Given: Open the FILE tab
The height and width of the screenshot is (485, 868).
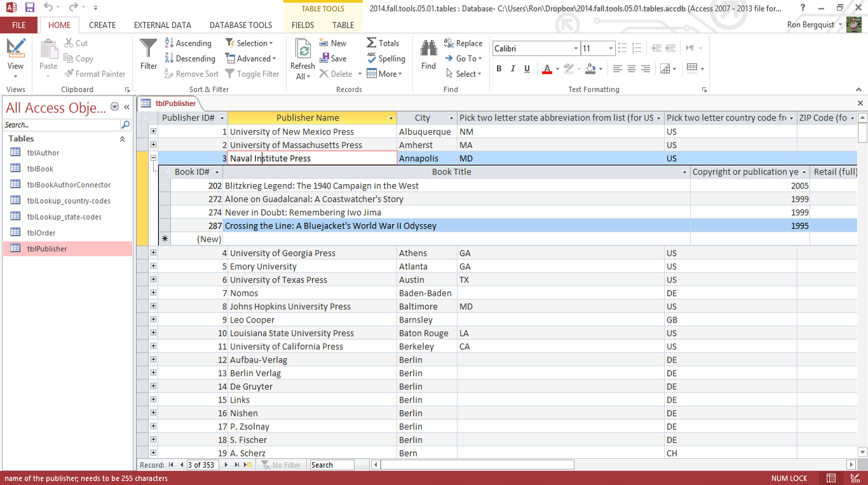Looking at the screenshot, I should point(18,25).
